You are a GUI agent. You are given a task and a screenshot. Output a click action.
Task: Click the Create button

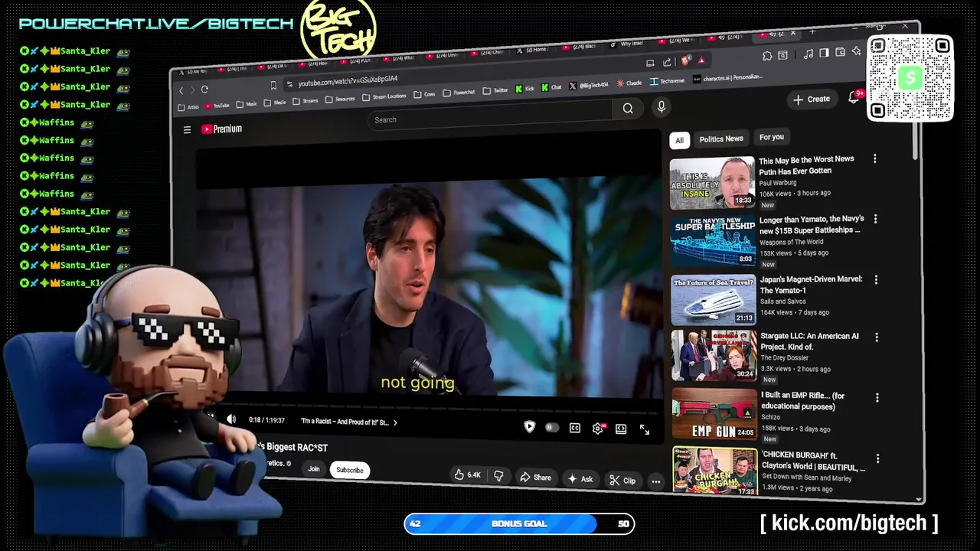click(812, 99)
